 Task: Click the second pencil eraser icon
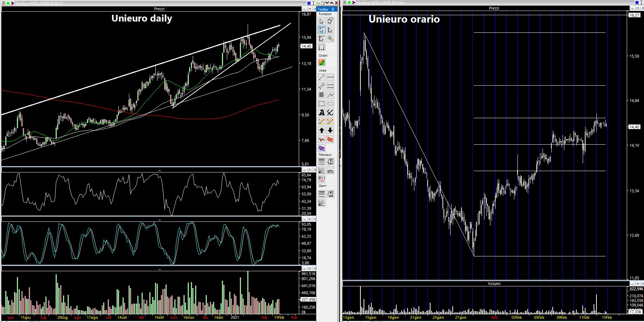(330, 121)
